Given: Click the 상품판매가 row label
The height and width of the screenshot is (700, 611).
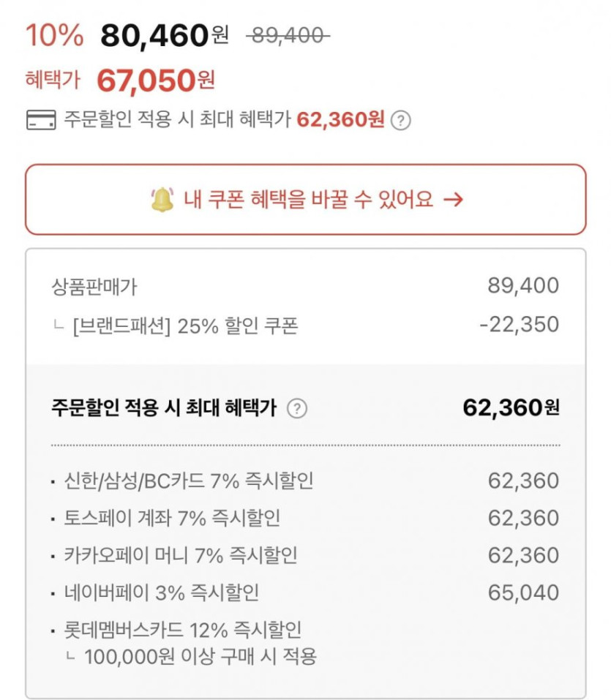Looking at the screenshot, I should pyautogui.click(x=94, y=286).
